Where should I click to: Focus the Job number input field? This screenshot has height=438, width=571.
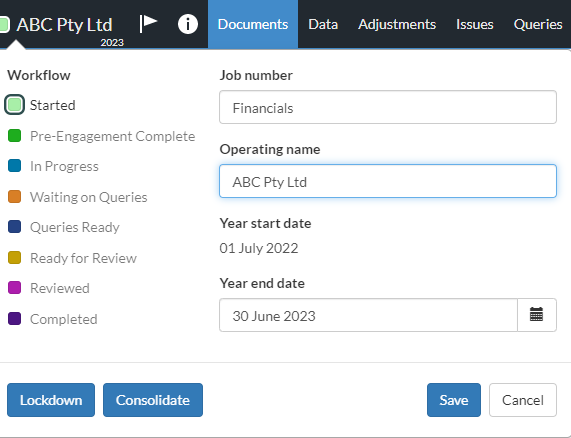click(x=388, y=107)
